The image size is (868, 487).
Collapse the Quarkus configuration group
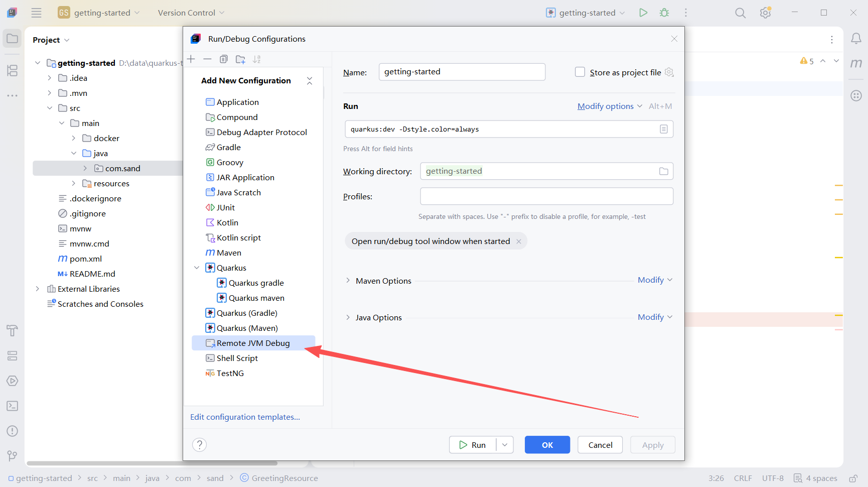(x=197, y=268)
